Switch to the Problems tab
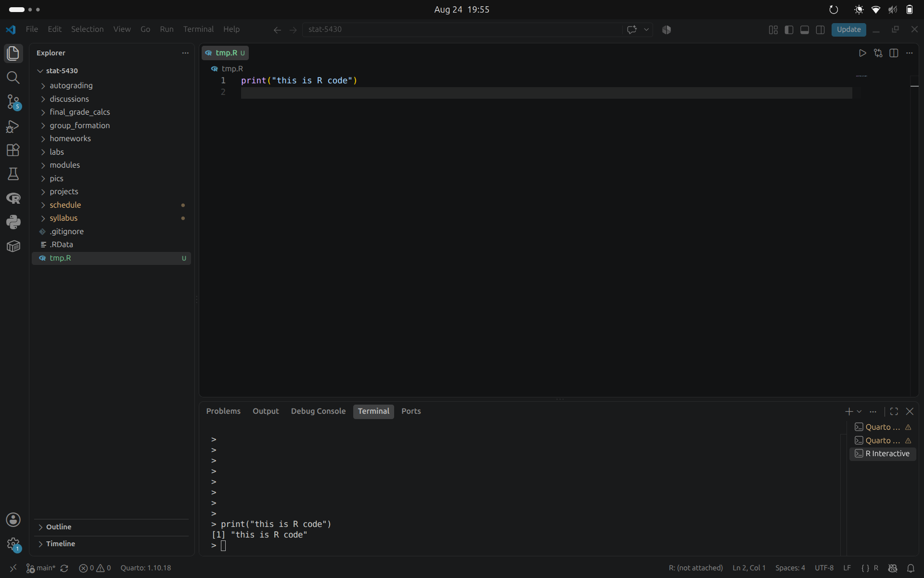This screenshot has height=578, width=924. (x=223, y=411)
